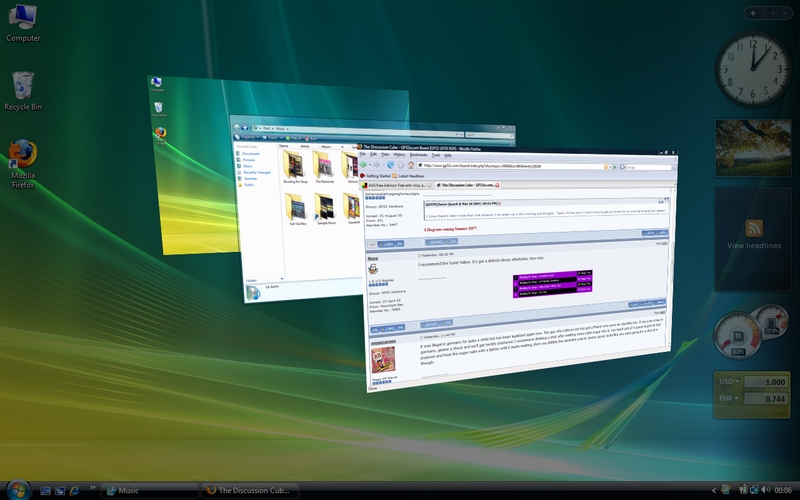This screenshot has height=500, width=800.
Task: Open the Computer desktop icon
Action: click(22, 22)
